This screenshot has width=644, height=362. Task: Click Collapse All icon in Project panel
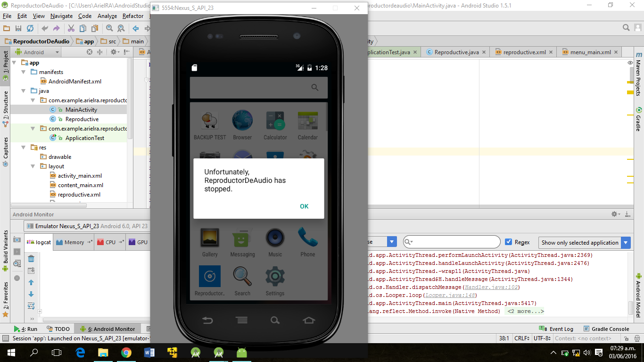pos(100,52)
